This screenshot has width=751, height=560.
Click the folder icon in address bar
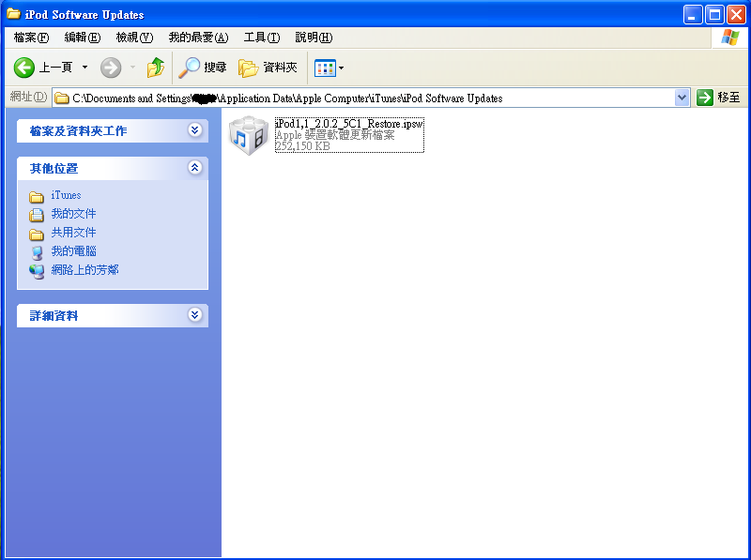pyautogui.click(x=61, y=98)
